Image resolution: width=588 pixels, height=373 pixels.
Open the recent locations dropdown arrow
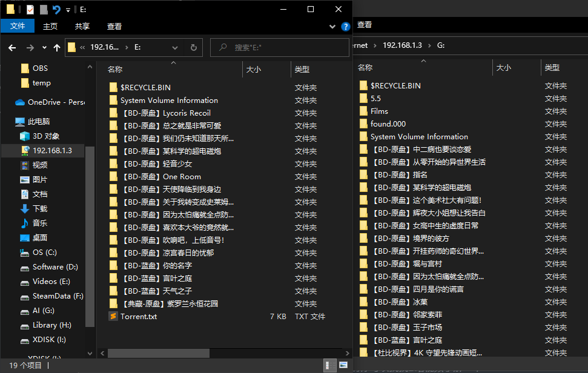coord(44,47)
